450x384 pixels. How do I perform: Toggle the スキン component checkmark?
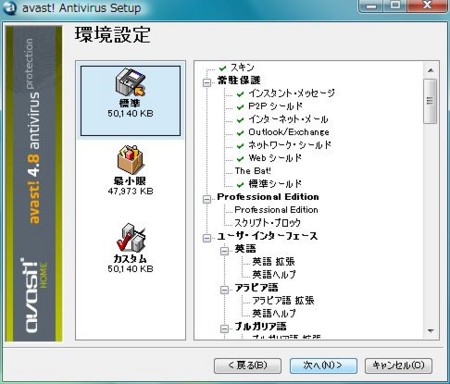(223, 68)
